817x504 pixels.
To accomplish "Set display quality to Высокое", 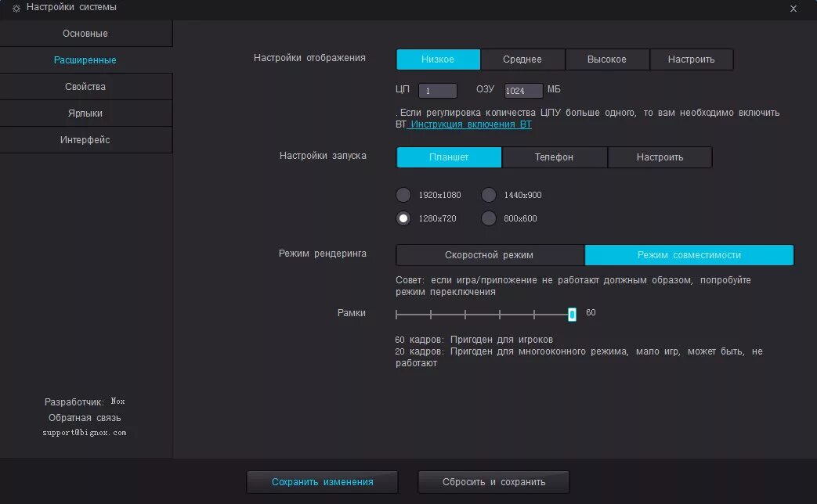I will point(607,59).
